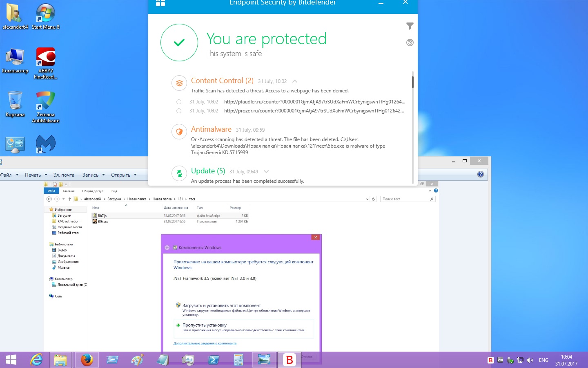Select Избранное in the navigation pane
This screenshot has width=588, height=368.
coord(63,210)
